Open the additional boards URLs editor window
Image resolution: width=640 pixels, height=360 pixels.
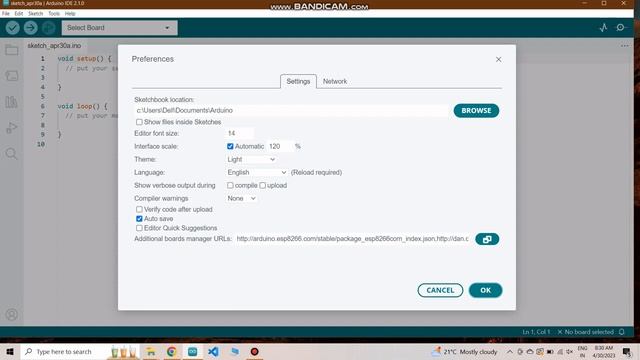click(487, 239)
